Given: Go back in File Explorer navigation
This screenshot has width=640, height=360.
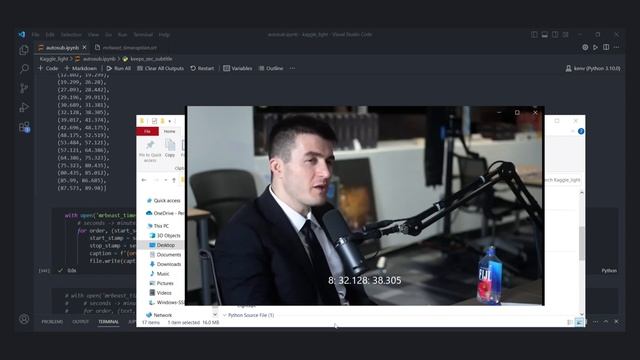Looking at the screenshot, I should pos(144,180).
